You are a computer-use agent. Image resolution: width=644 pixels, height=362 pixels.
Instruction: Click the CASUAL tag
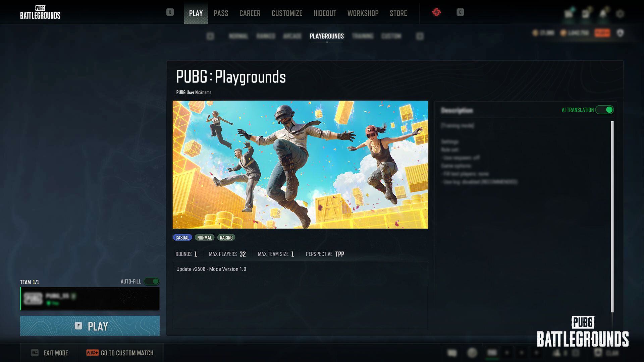click(x=182, y=238)
